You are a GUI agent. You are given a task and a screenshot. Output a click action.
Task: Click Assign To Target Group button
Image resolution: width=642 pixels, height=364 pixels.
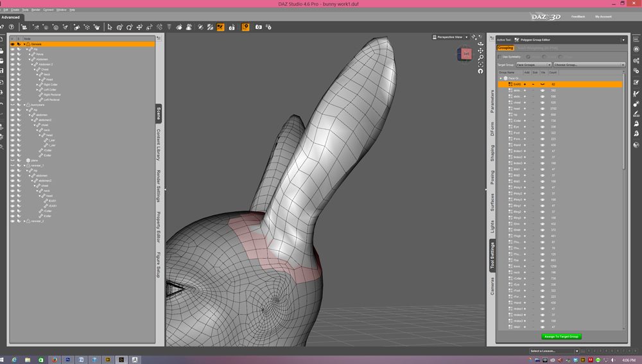click(561, 336)
